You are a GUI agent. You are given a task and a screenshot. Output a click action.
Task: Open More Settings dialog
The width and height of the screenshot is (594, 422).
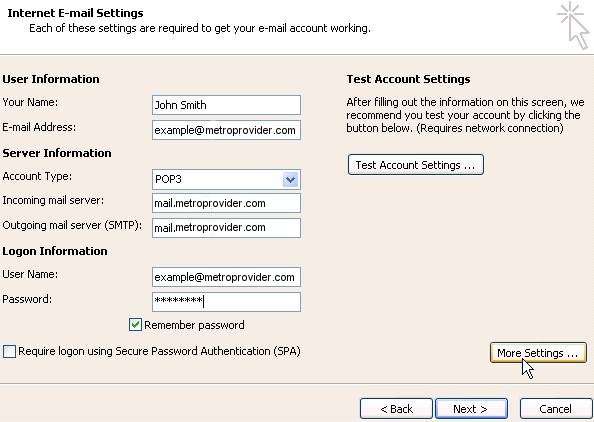tap(538, 353)
